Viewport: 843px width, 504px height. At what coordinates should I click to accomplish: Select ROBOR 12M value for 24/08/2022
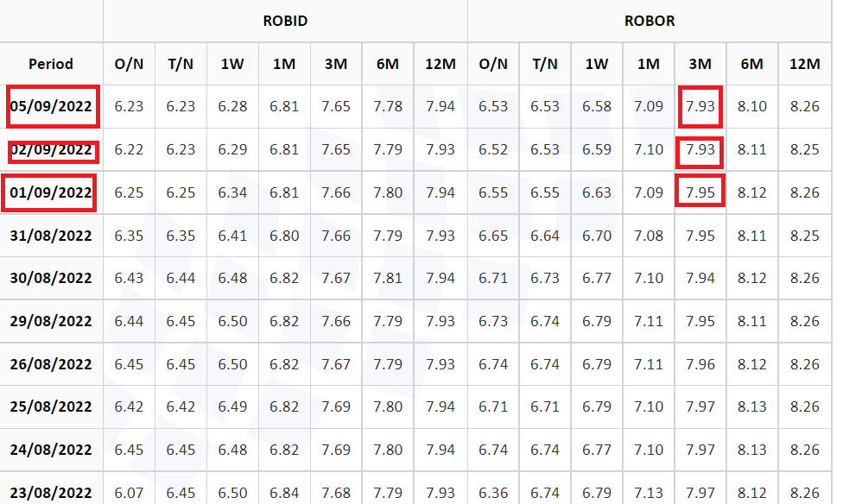point(805,450)
